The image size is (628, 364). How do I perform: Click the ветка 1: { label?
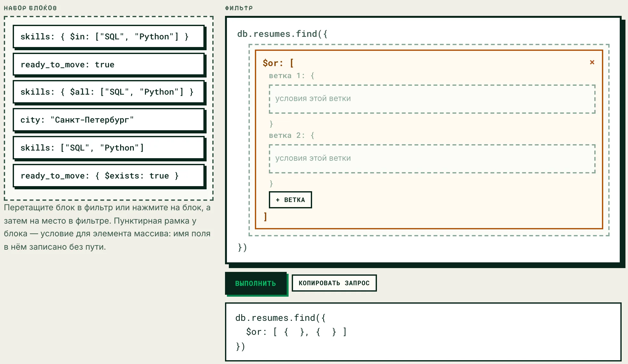[291, 76]
